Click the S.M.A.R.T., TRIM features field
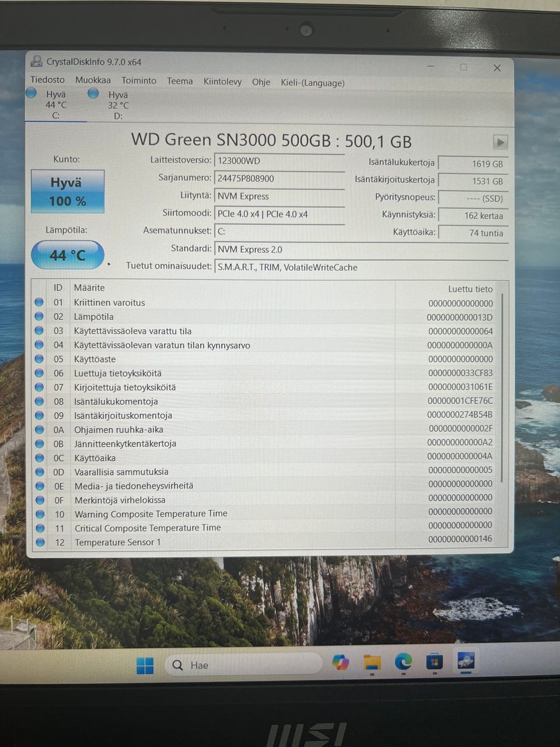 click(361, 267)
